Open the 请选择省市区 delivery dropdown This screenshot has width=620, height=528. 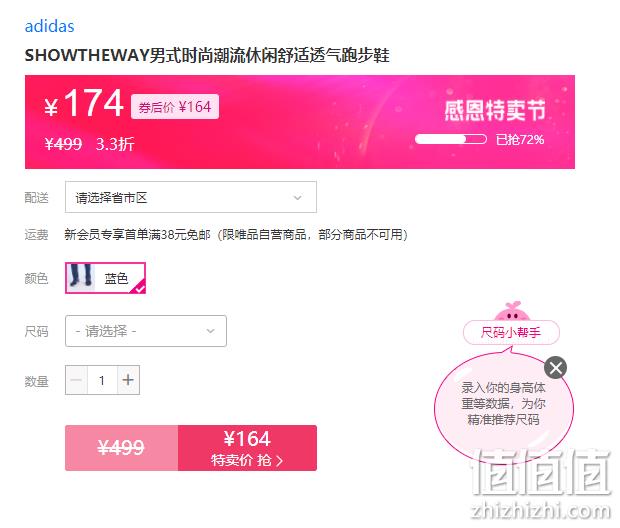pyautogui.click(x=191, y=197)
